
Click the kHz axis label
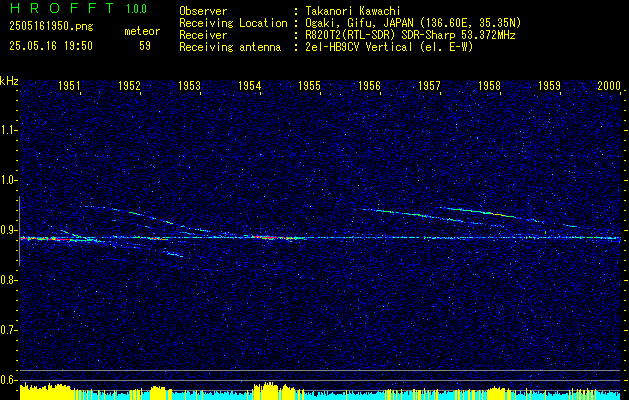(x=9, y=81)
